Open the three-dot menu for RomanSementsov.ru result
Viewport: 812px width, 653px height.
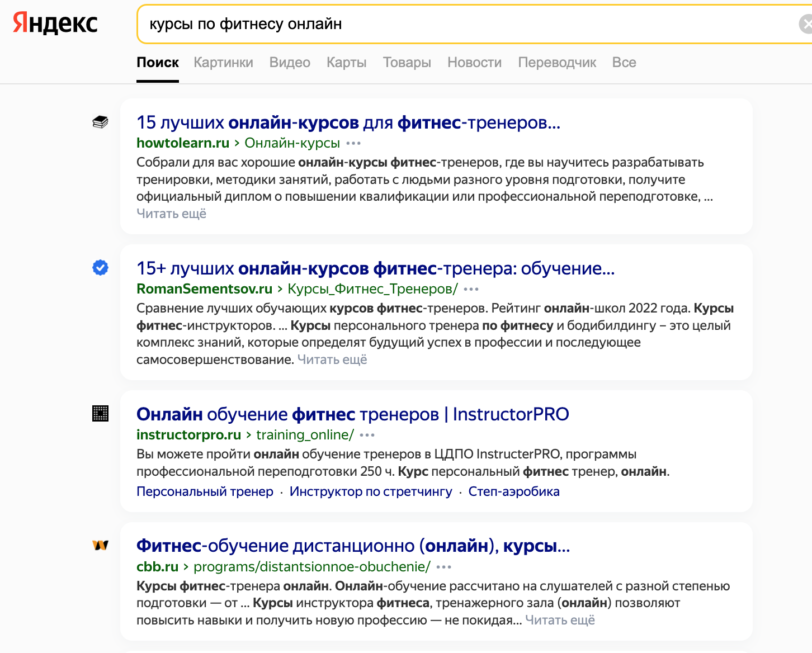471,289
